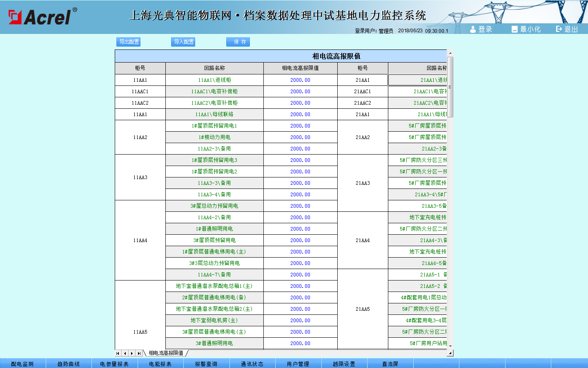Click scrollbar up arrow of the table
588x368 pixels.
point(450,53)
